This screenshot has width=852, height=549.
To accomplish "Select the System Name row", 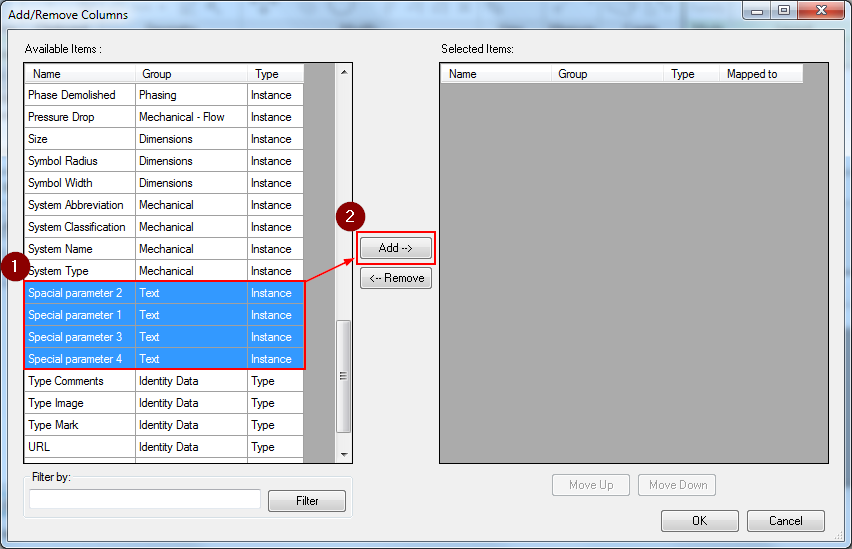I will coord(164,249).
